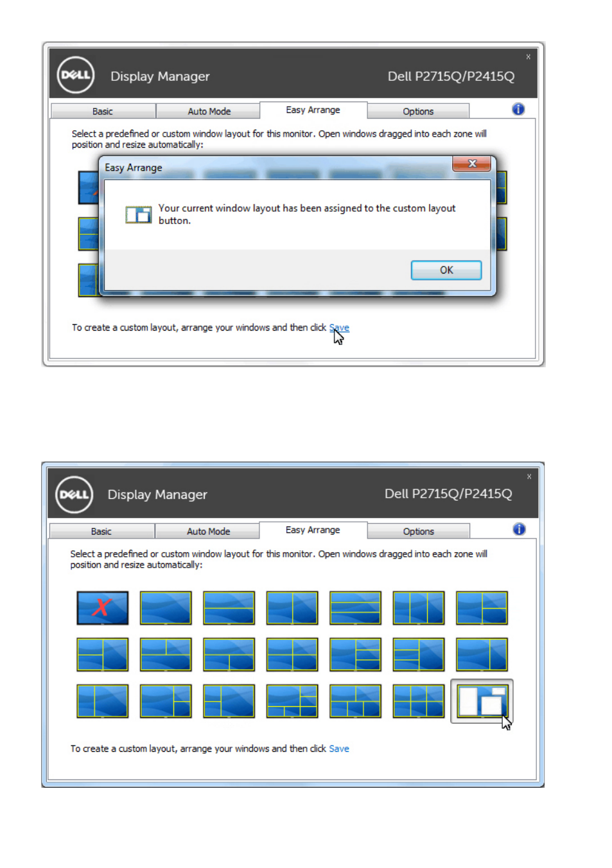Select Easy Arrange tab in window with the dialog
The image size is (612, 868).
click(313, 110)
